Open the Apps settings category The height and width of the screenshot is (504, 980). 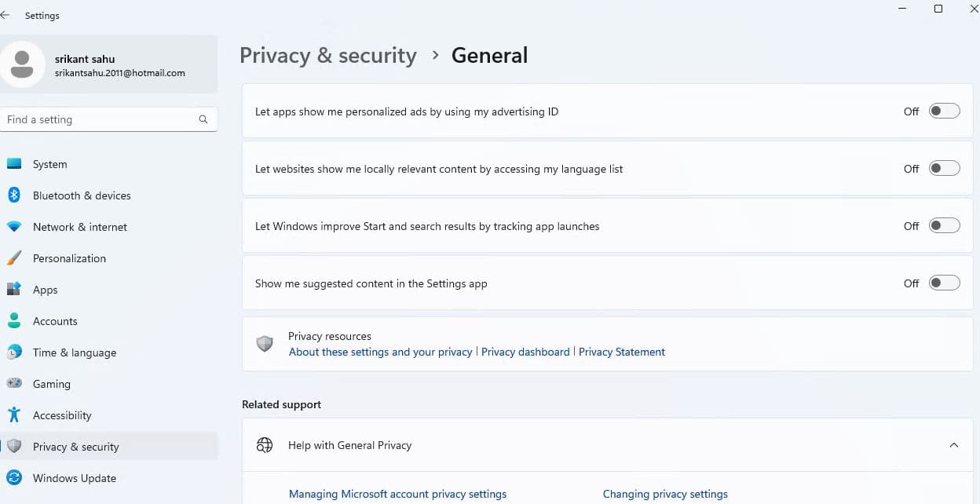(x=46, y=290)
